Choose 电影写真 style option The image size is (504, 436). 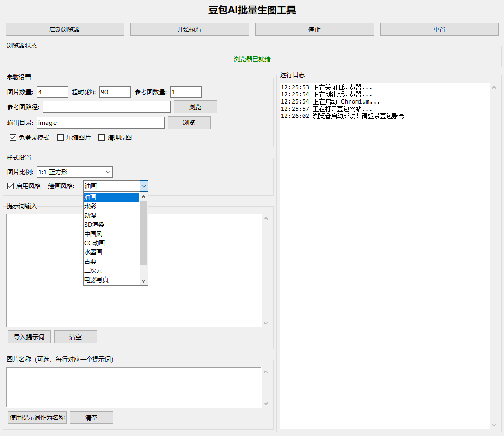click(111, 280)
